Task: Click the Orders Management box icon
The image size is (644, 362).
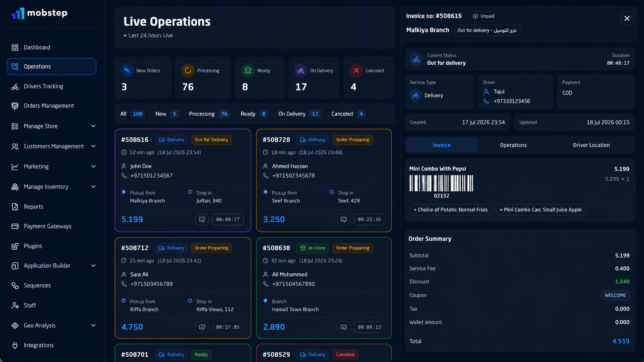Action: pos(15,106)
